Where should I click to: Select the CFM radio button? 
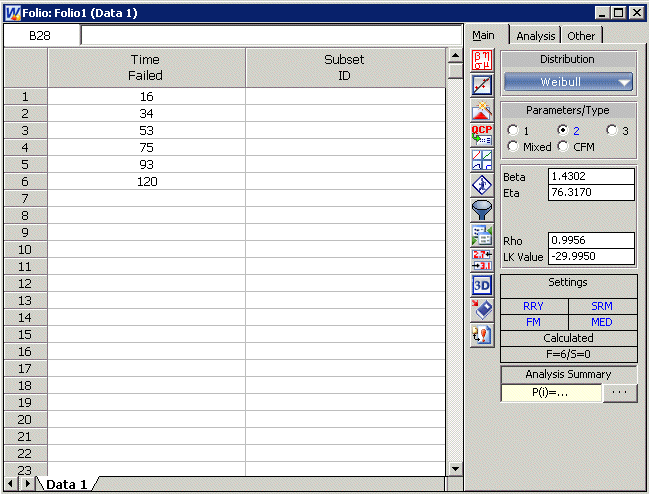pyautogui.click(x=562, y=146)
